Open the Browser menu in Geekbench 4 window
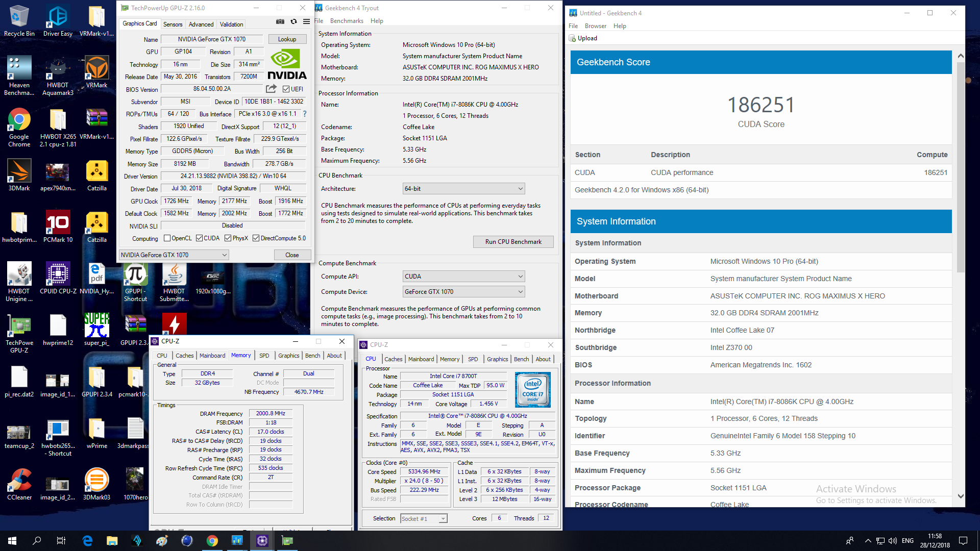The height and width of the screenshot is (551, 980). pos(595,26)
